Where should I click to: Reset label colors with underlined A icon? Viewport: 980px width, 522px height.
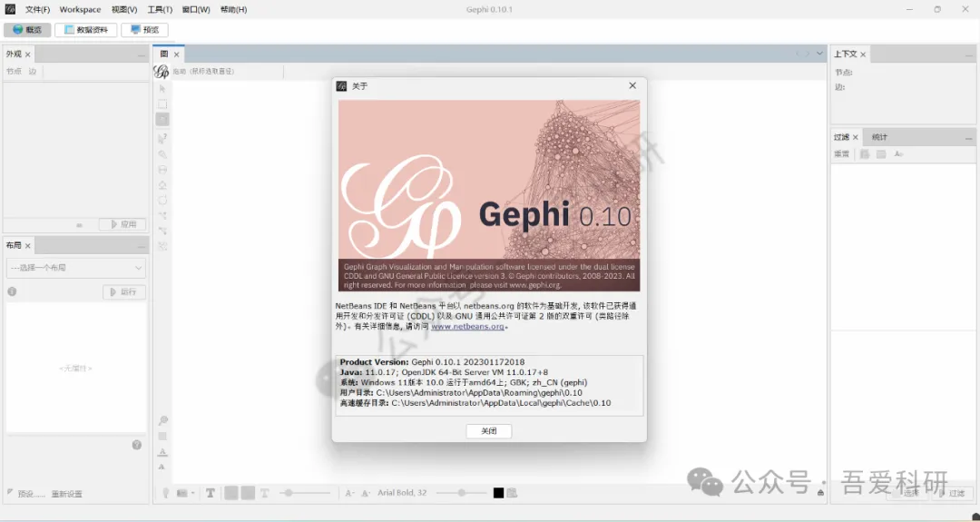click(x=162, y=451)
